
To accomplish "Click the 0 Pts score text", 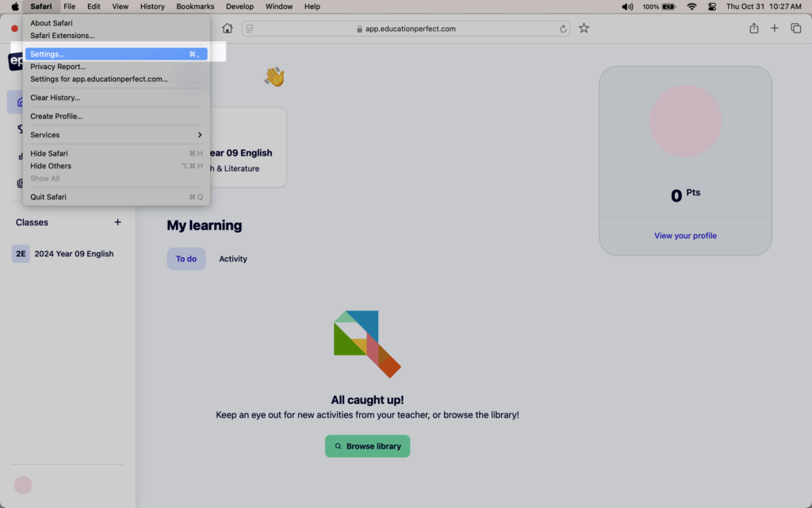I will (x=685, y=195).
